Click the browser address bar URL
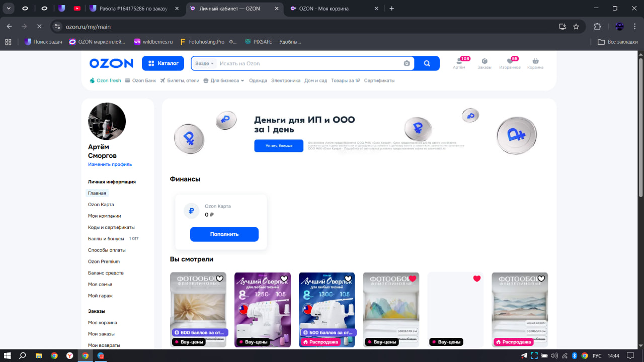This screenshot has height=362, width=644. point(88,27)
